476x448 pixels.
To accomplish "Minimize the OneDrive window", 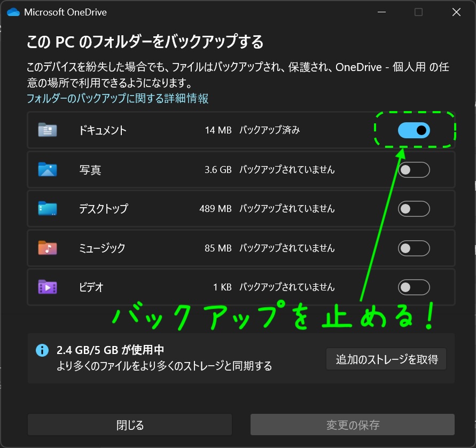I will [x=381, y=12].
